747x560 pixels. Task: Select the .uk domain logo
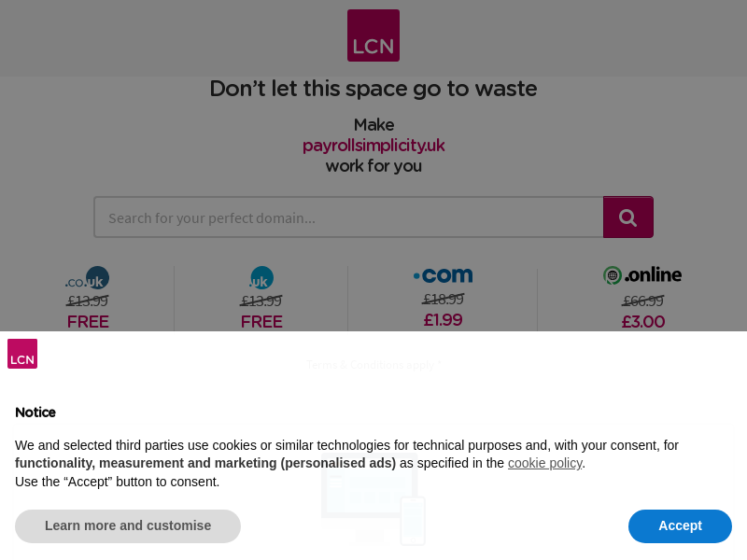pyautogui.click(x=261, y=278)
